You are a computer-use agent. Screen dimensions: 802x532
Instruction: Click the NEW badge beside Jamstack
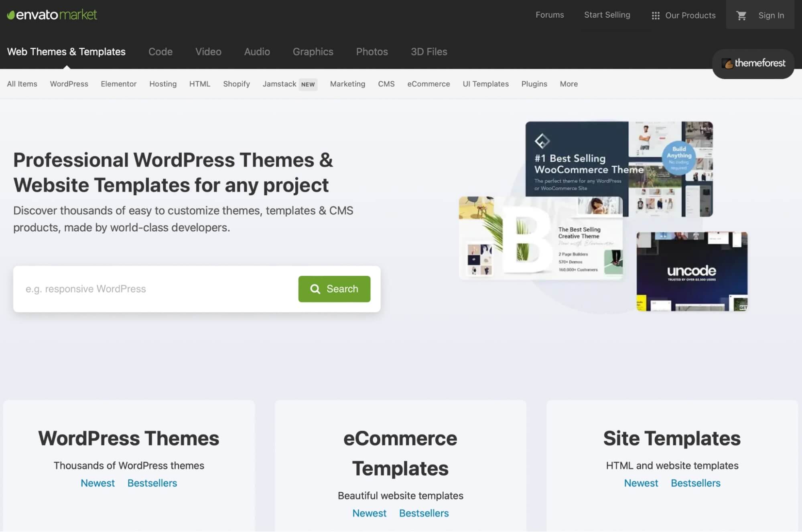tap(308, 84)
